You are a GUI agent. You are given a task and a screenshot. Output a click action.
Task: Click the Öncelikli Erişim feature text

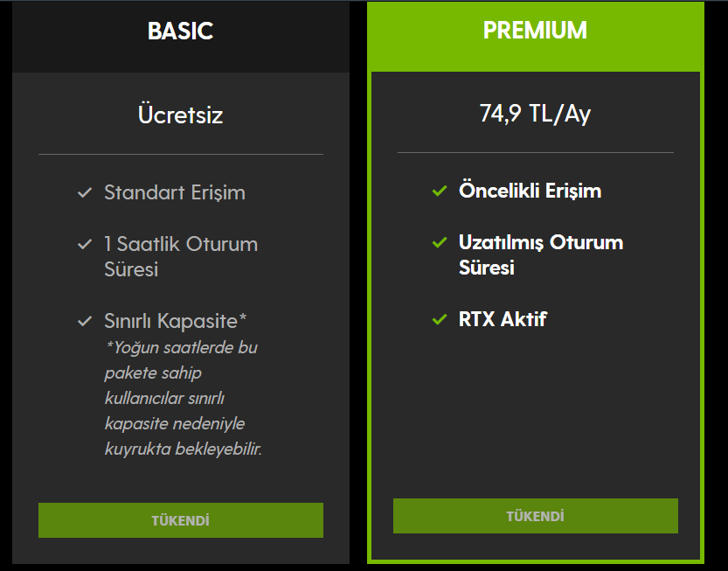[530, 191]
